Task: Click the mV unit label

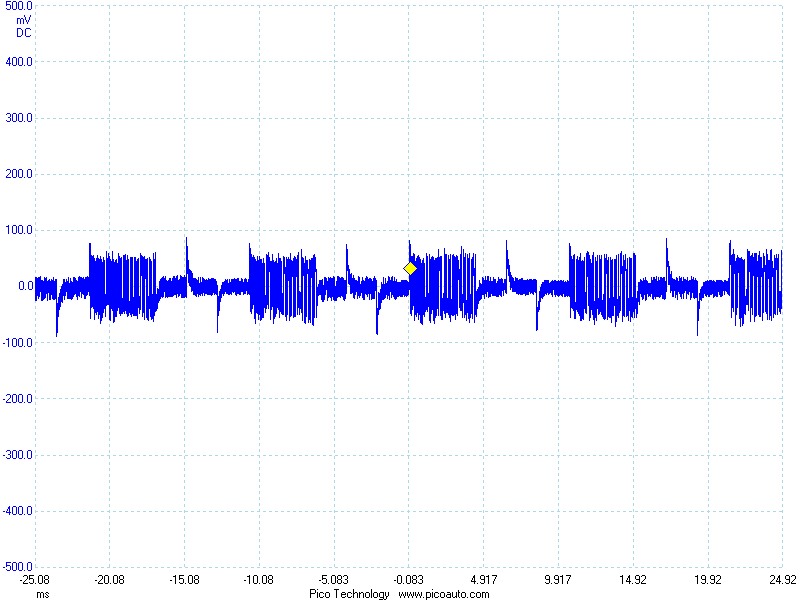Action: [x=23, y=20]
